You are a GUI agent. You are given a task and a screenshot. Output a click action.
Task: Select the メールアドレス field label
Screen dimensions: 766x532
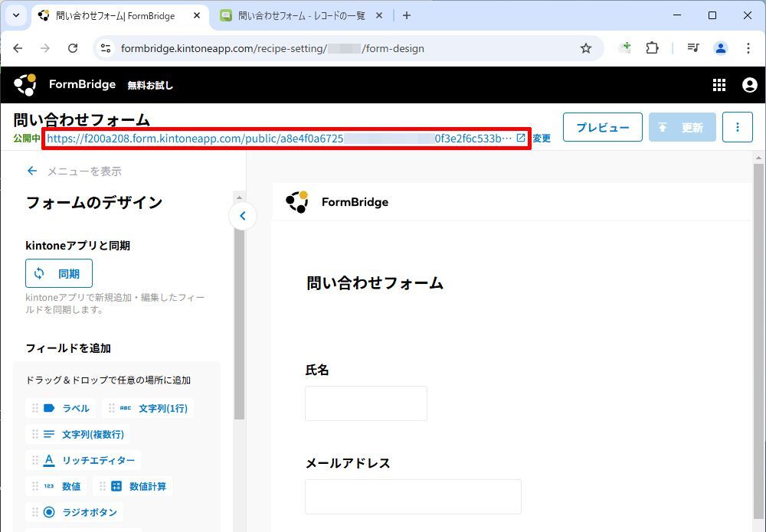click(x=348, y=463)
